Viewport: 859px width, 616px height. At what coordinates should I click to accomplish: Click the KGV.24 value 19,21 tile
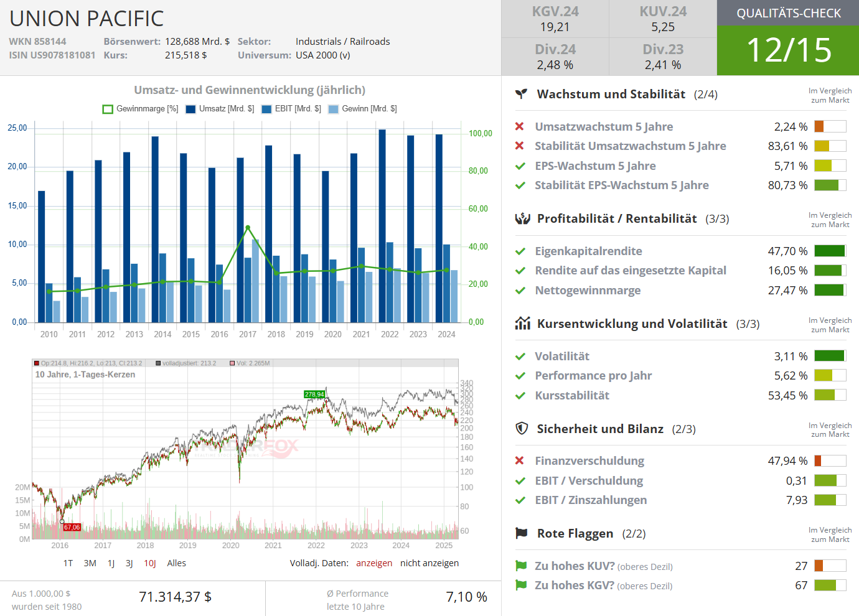[x=555, y=19]
